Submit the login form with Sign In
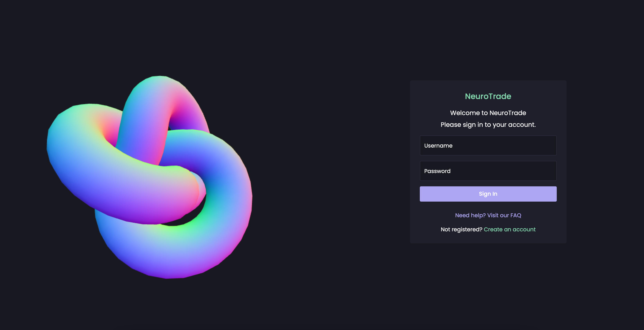The height and width of the screenshot is (330, 644). [488, 194]
